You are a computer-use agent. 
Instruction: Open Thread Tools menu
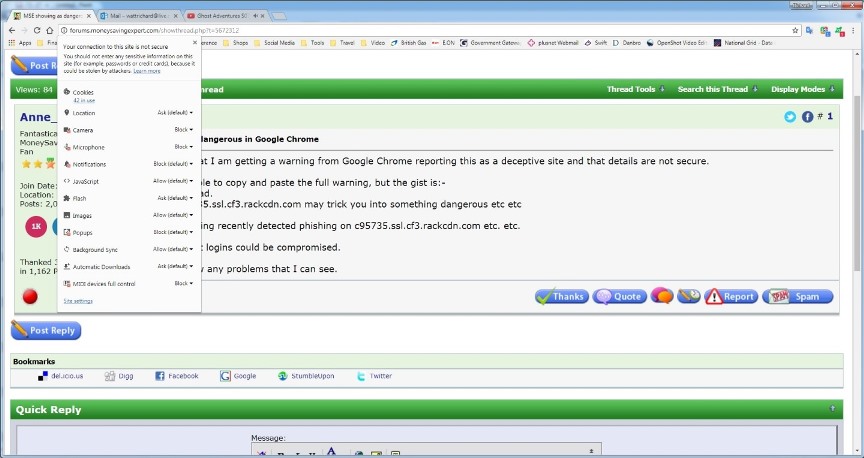(635, 89)
